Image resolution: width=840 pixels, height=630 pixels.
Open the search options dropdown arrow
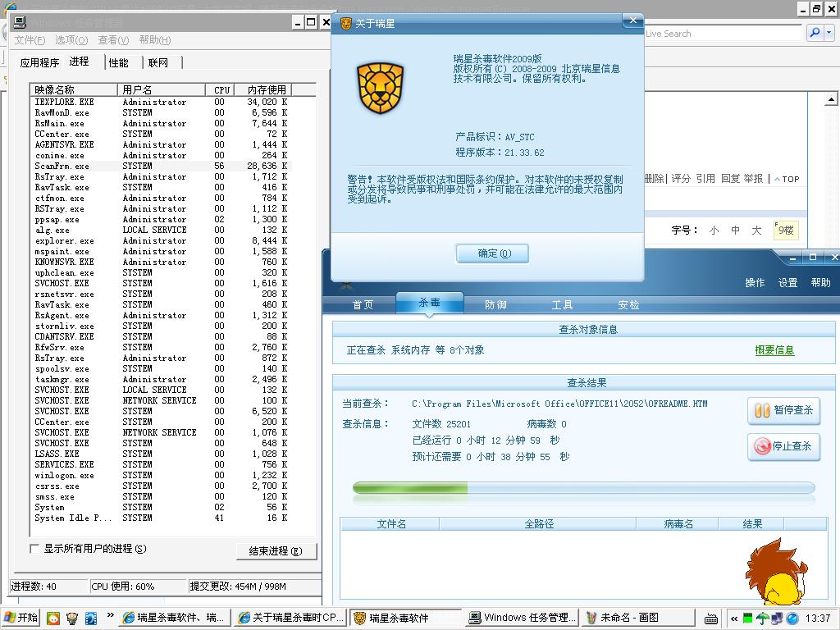tap(829, 33)
